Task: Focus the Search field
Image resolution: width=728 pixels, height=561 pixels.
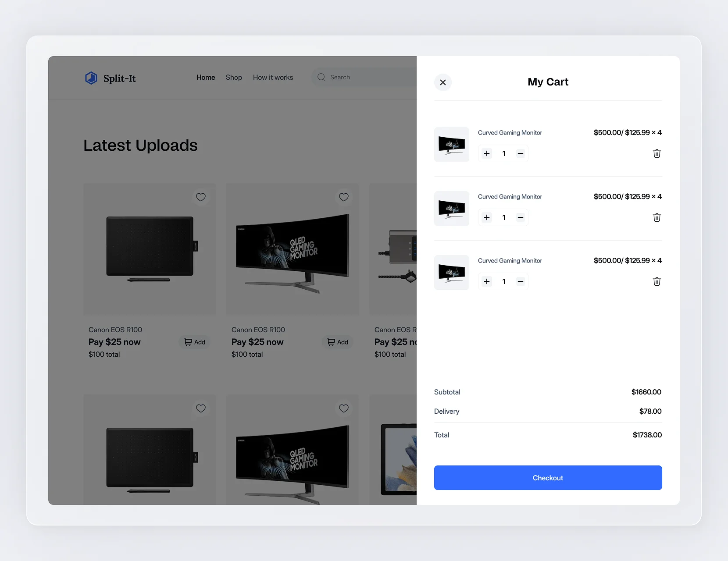Action: 364,77
